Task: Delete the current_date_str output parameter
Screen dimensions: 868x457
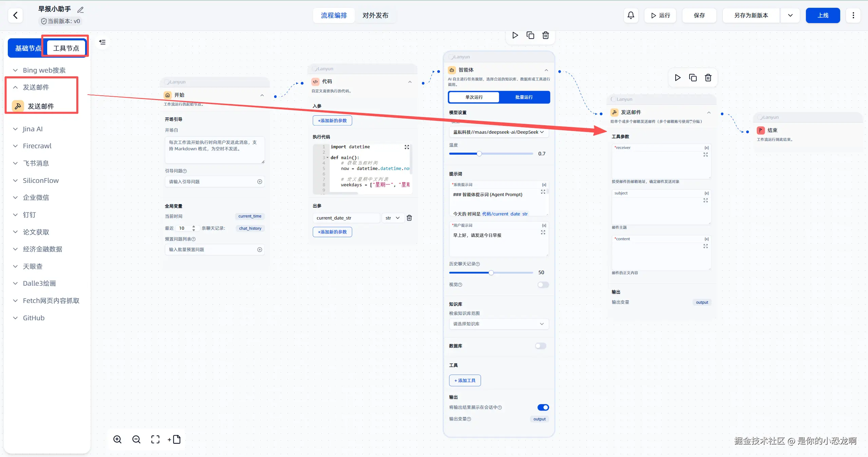Action: point(409,218)
